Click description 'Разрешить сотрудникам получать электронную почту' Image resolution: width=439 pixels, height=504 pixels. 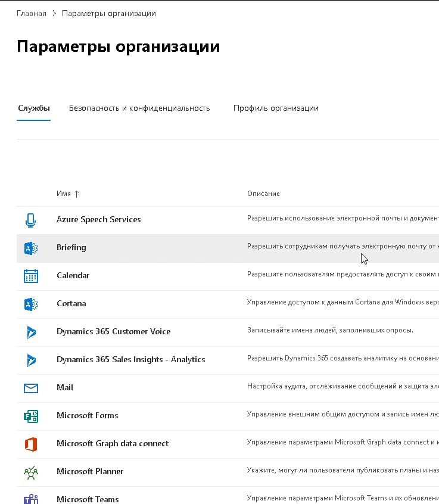click(343, 246)
